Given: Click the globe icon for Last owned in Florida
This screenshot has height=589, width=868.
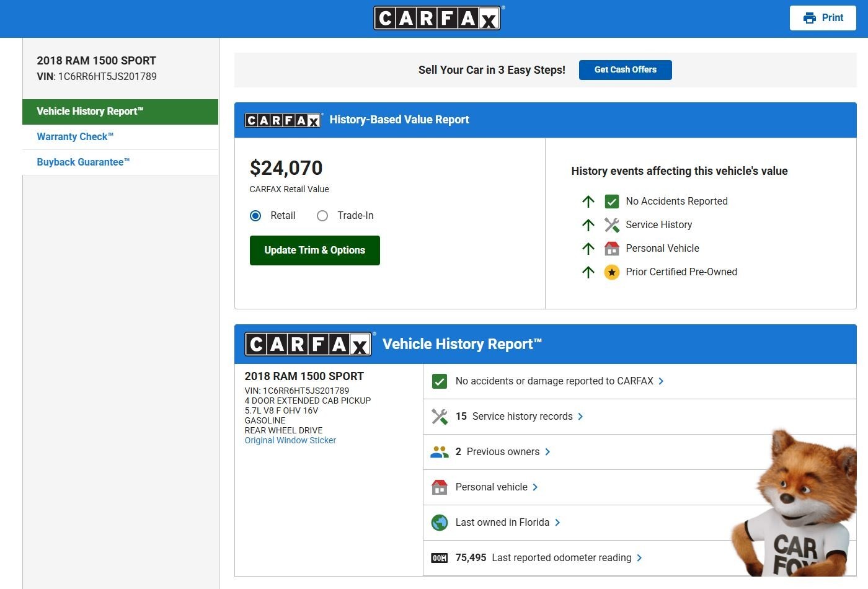Looking at the screenshot, I should (440, 523).
